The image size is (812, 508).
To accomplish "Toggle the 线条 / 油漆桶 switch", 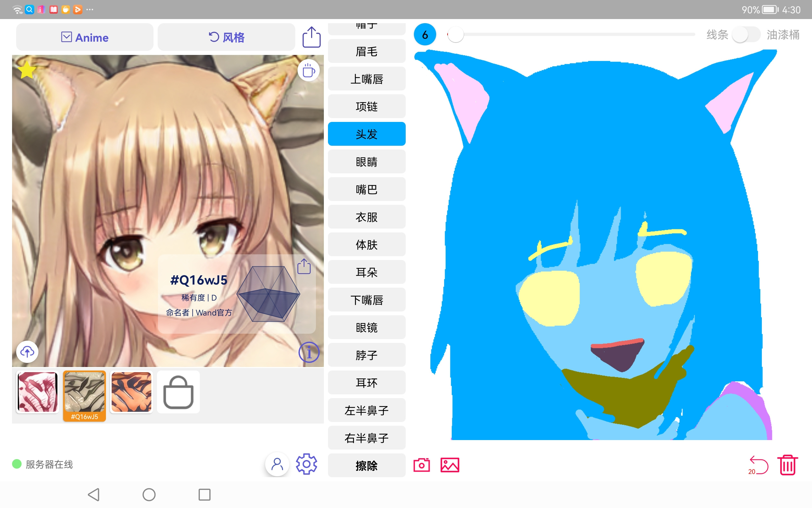I will coord(746,34).
